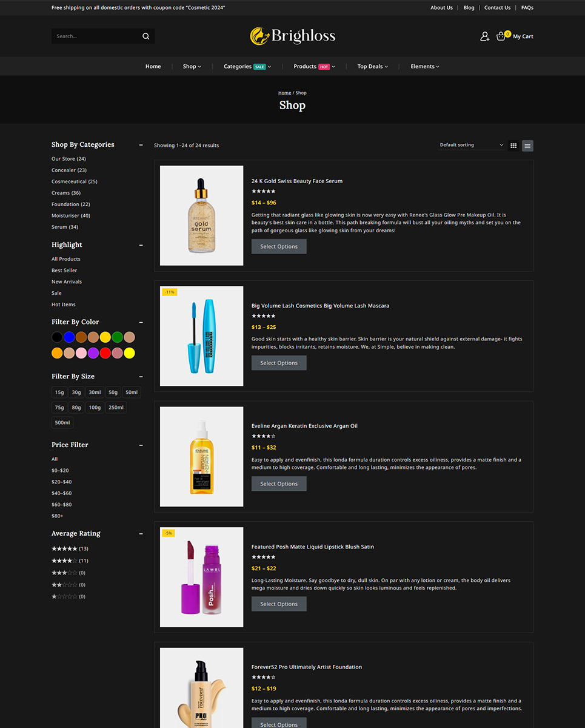
Task: Open the Moisturiser category link
Action: (70, 215)
